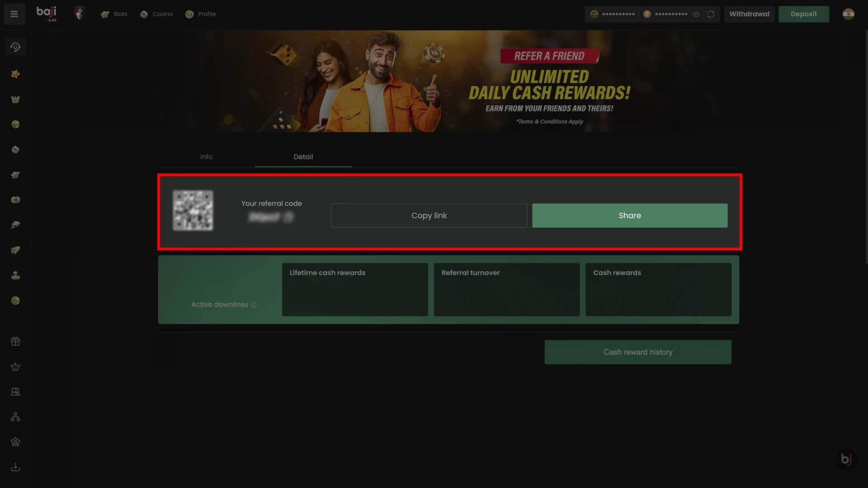Open the hamburger menu
This screenshot has width=868, height=488.
point(14,14)
